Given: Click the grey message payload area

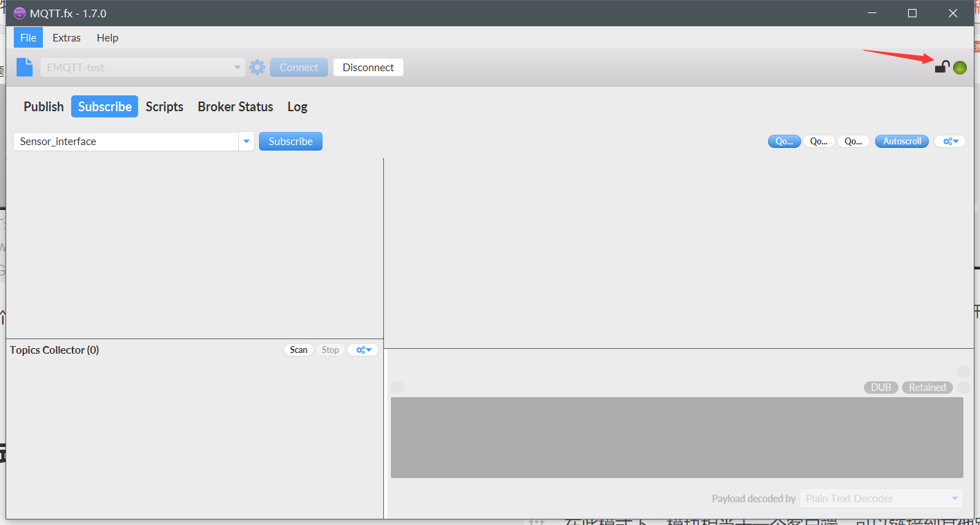Looking at the screenshot, I should click(677, 437).
